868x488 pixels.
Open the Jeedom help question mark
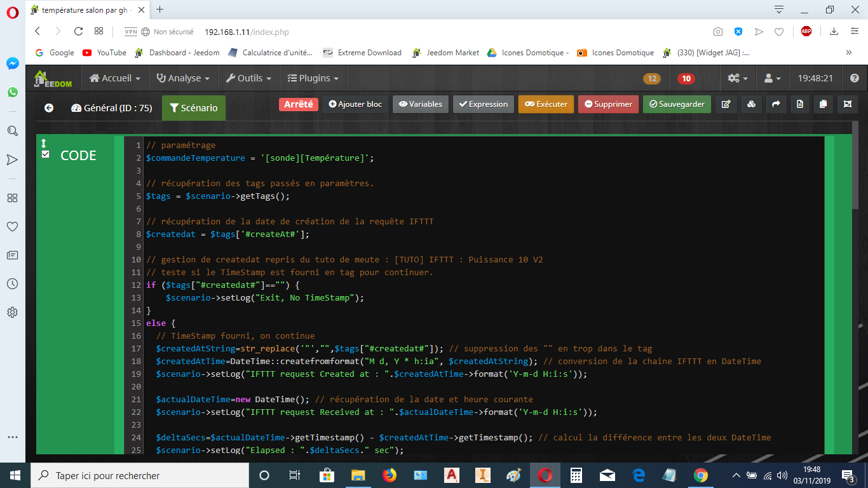(855, 78)
